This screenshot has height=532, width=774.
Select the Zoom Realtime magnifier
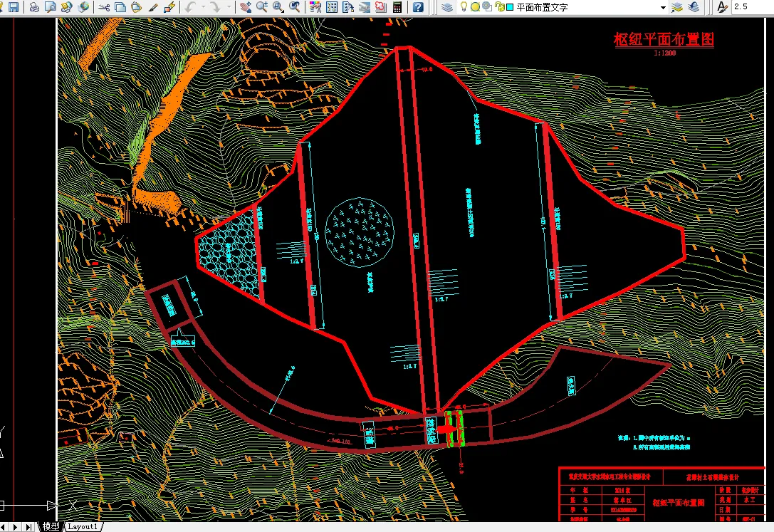[262, 7]
